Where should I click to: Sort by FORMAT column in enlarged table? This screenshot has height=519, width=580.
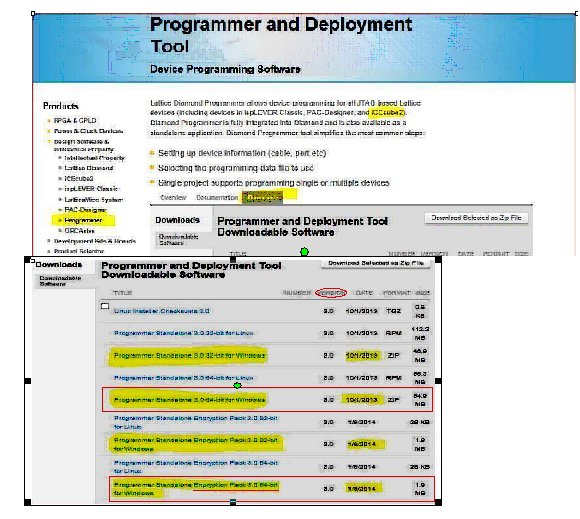pos(397,293)
